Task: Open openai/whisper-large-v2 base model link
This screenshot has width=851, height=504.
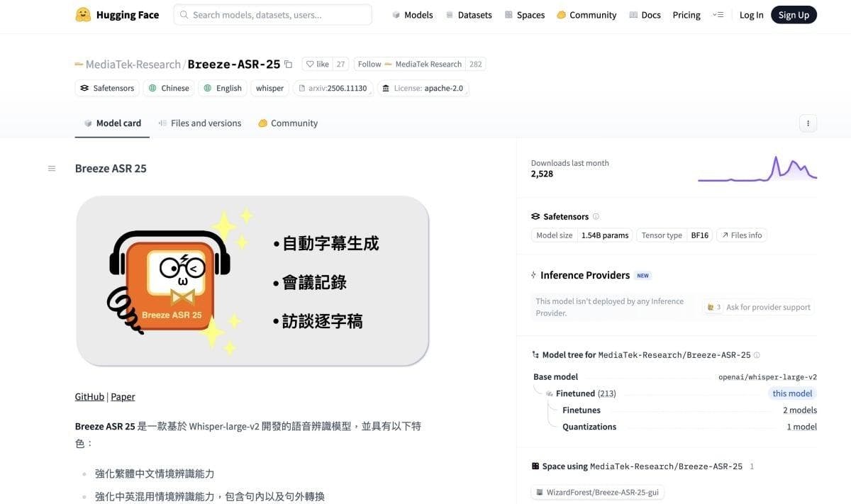Action: (x=767, y=377)
